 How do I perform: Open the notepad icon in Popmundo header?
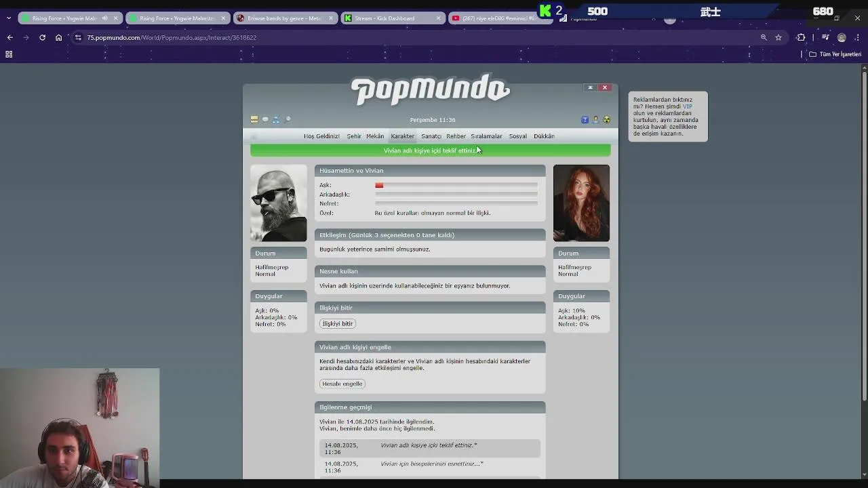tap(254, 119)
